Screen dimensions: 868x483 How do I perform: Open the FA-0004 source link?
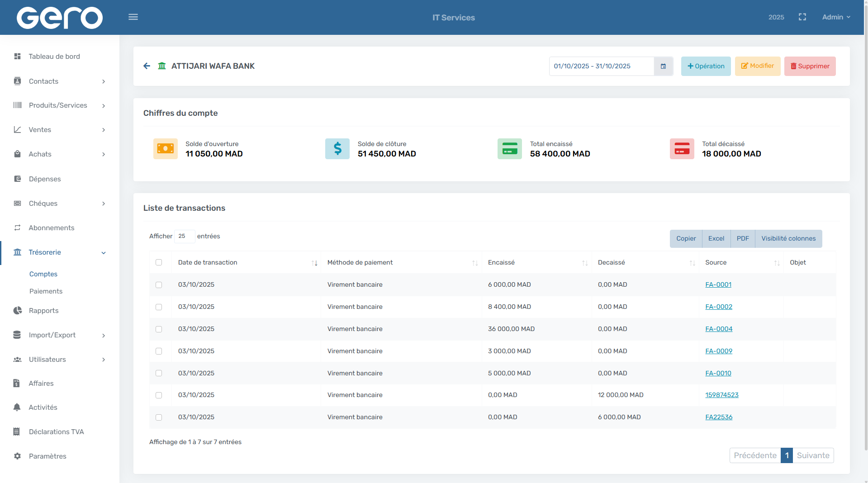tap(719, 329)
